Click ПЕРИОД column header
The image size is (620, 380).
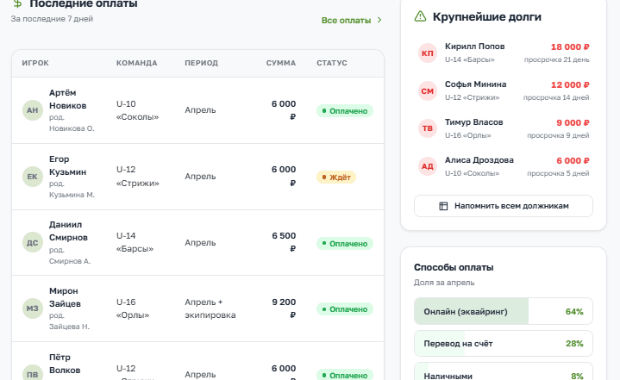pyautogui.click(x=201, y=63)
